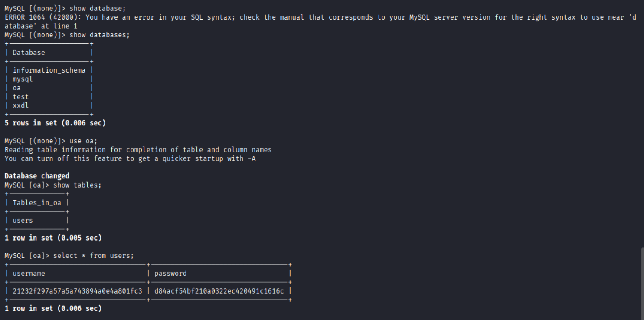Viewport: 644px width, 320px height.
Task: Click the 'users' table row
Action: pyautogui.click(x=23, y=220)
